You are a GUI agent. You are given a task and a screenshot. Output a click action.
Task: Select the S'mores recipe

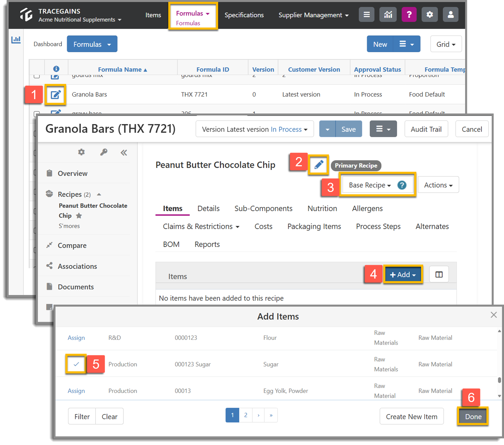coord(69,226)
